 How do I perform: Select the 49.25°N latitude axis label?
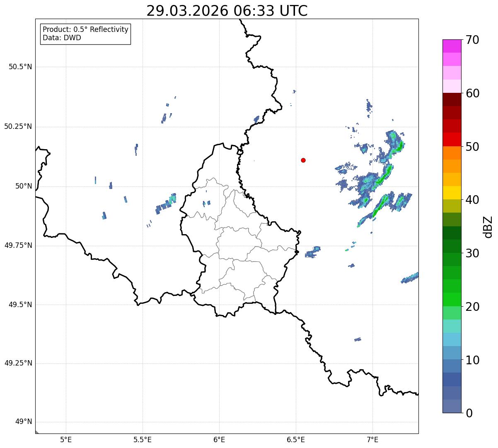tap(18, 363)
